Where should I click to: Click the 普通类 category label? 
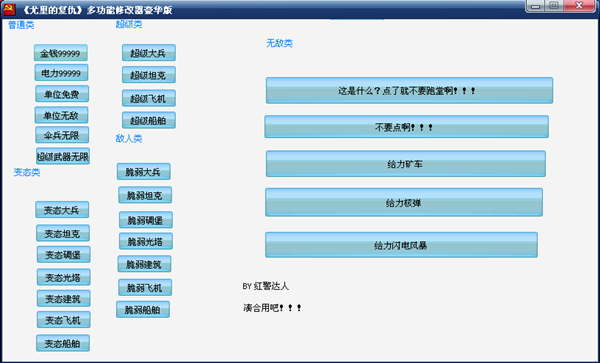click(x=21, y=25)
